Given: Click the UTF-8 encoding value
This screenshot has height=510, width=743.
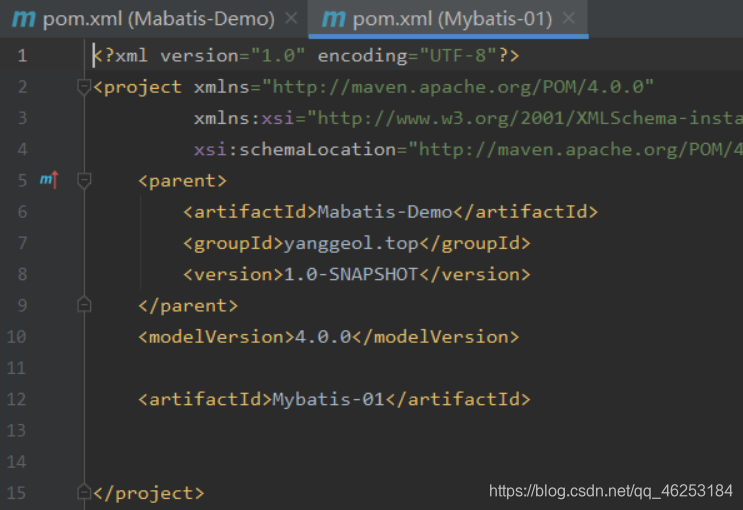Looking at the screenshot, I should (458, 56).
